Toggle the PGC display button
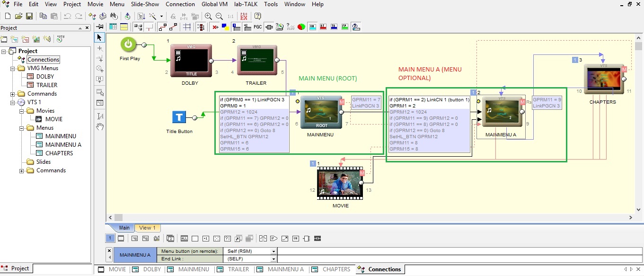The height and width of the screenshot is (276, 644). (x=258, y=27)
